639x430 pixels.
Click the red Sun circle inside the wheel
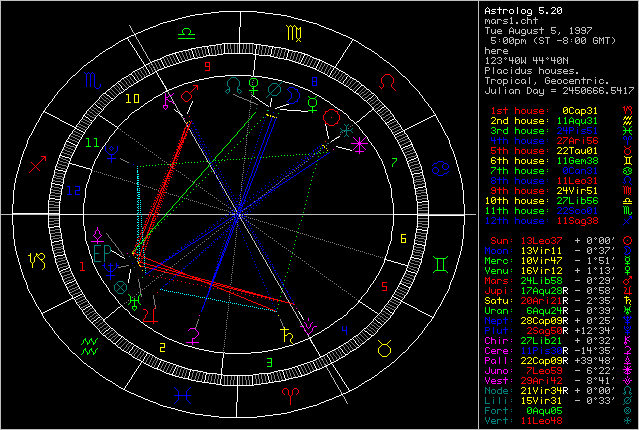coord(331,117)
